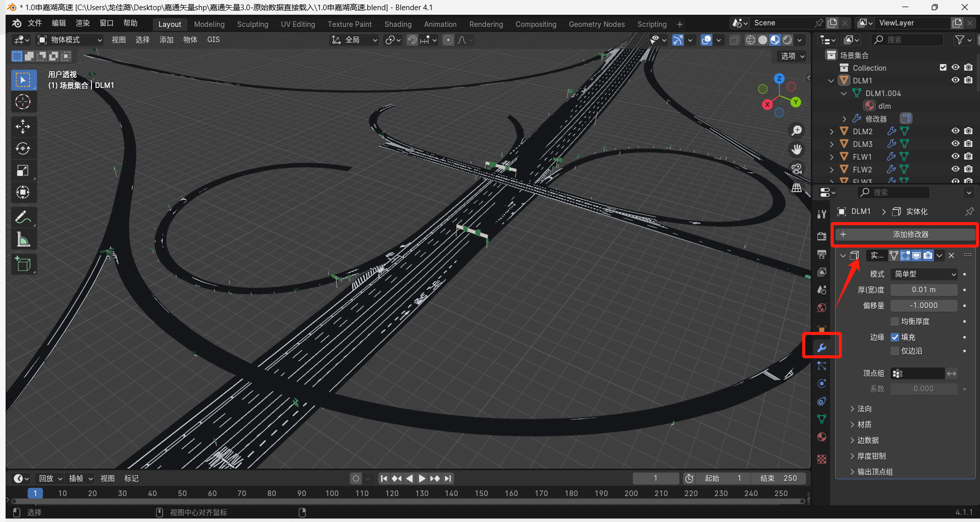
Task: Select the 3D Cursor tool
Action: (x=23, y=102)
